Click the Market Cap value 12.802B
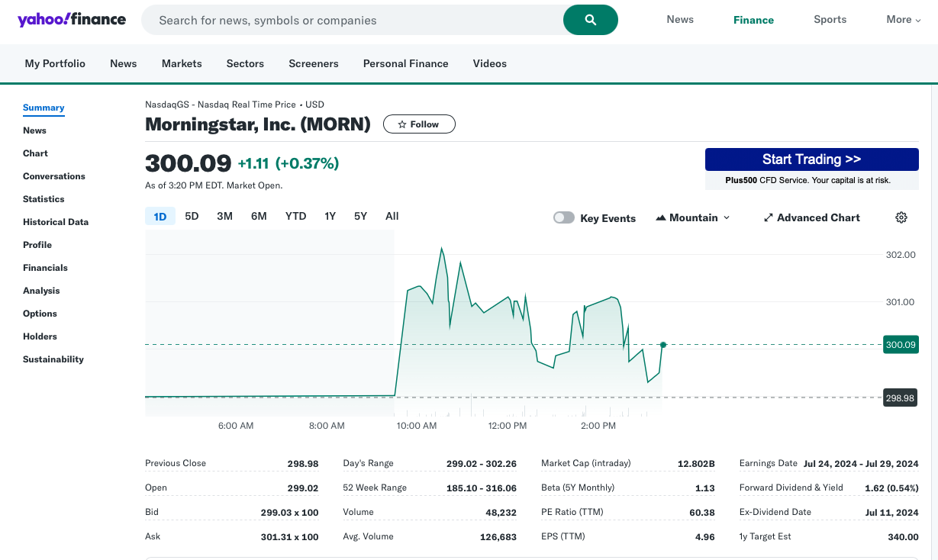The width and height of the screenshot is (938, 560). (696, 463)
